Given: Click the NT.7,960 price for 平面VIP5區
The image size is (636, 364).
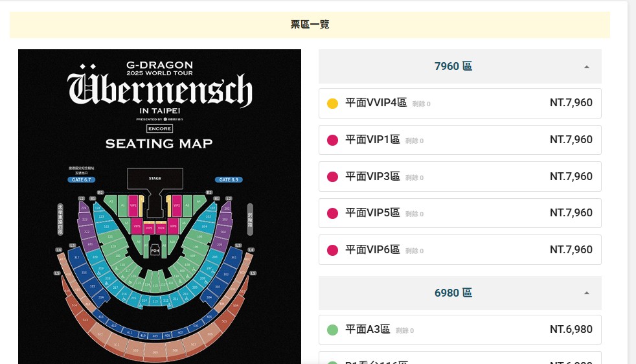Looking at the screenshot, I should [571, 213].
